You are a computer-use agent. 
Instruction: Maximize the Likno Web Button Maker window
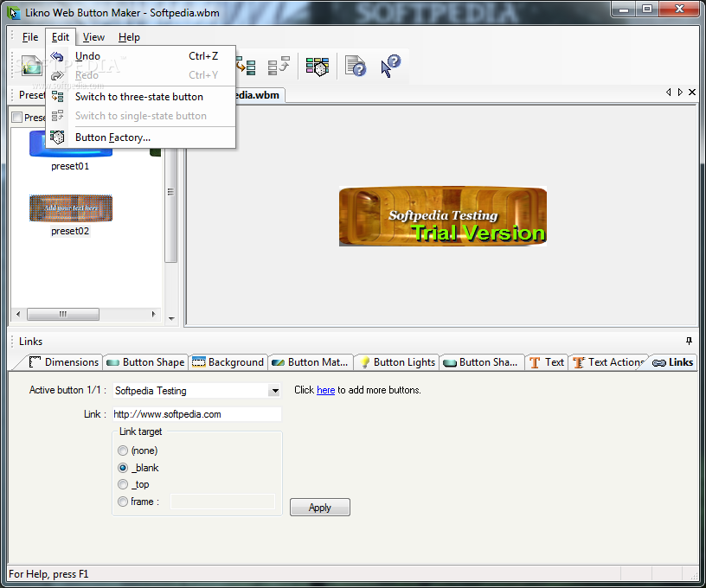coord(647,10)
